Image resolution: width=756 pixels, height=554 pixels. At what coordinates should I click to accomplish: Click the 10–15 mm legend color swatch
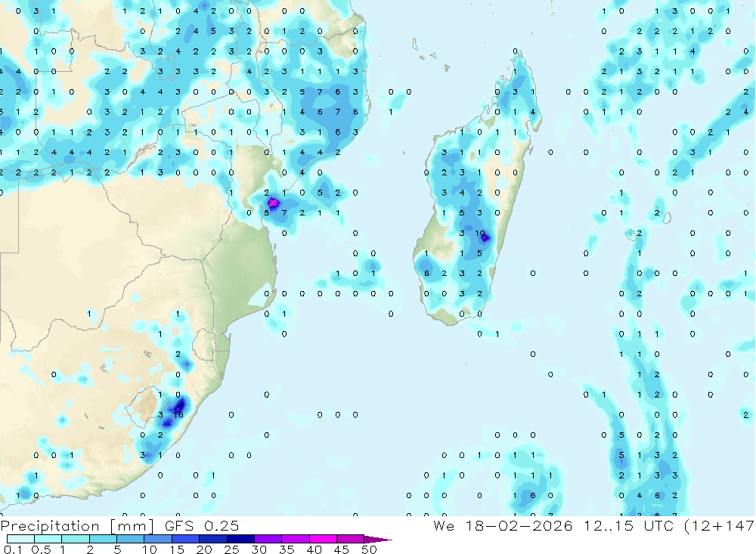point(158,539)
